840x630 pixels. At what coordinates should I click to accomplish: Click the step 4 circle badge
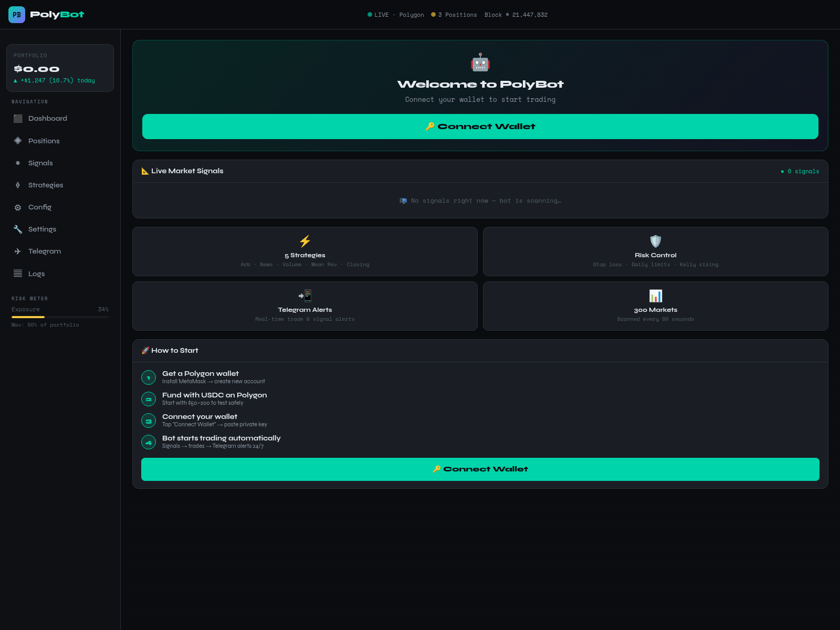tap(149, 442)
